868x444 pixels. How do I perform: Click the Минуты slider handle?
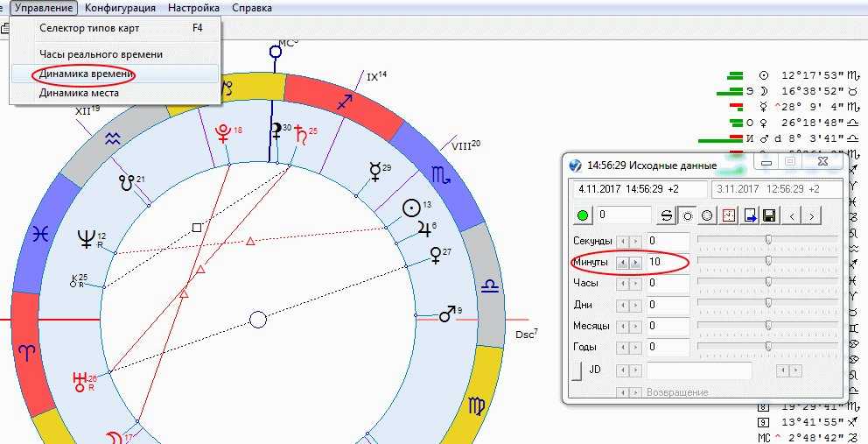(x=769, y=260)
